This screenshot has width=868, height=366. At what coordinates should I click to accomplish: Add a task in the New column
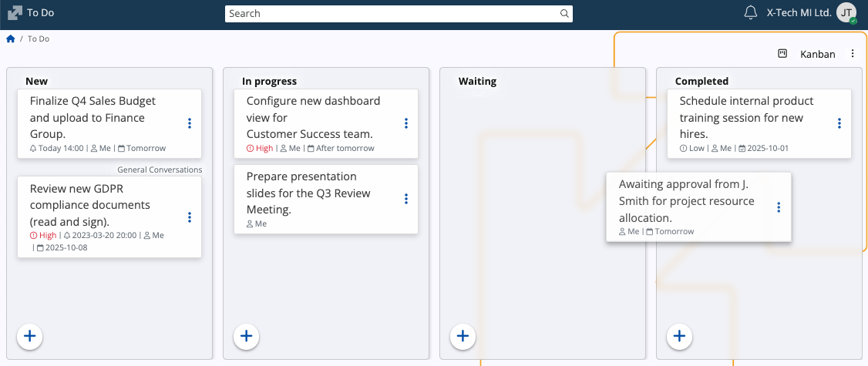(x=30, y=336)
